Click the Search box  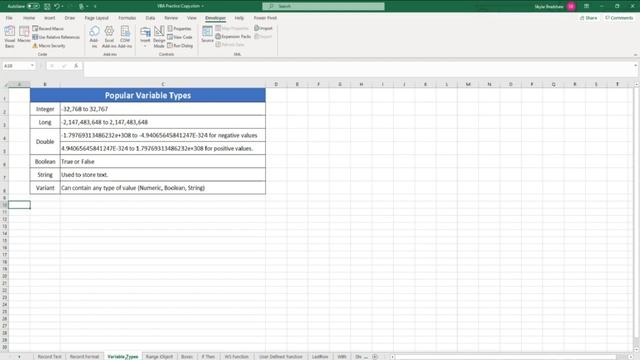click(x=323, y=6)
